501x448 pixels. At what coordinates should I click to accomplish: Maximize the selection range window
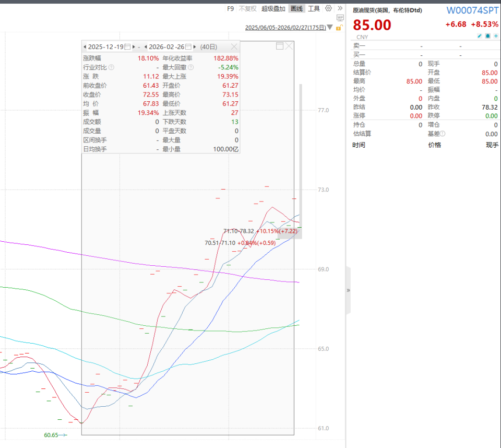coord(280,46)
